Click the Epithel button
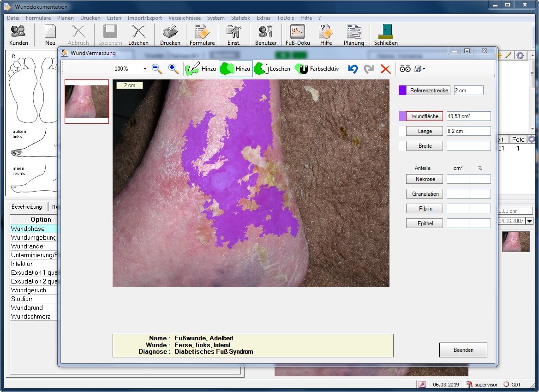Screen dimensions: 539x392 425,223
